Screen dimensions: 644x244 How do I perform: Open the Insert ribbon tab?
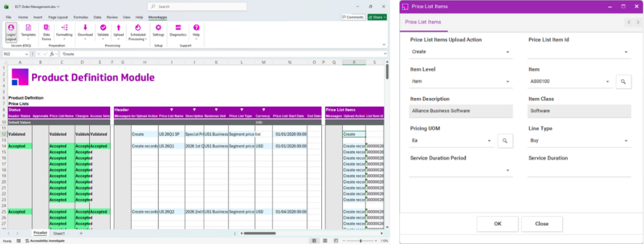[38, 17]
